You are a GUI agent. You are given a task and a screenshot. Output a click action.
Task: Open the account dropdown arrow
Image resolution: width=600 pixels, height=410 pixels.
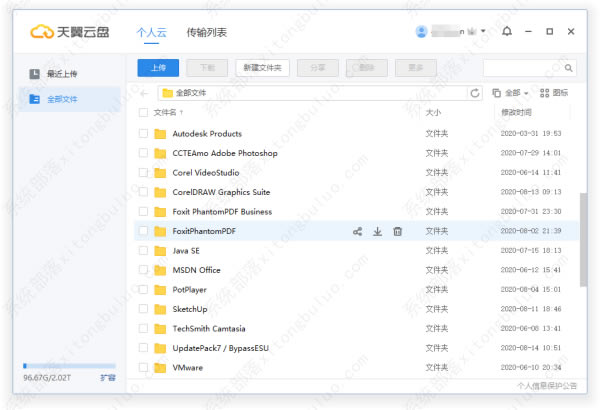coord(483,31)
